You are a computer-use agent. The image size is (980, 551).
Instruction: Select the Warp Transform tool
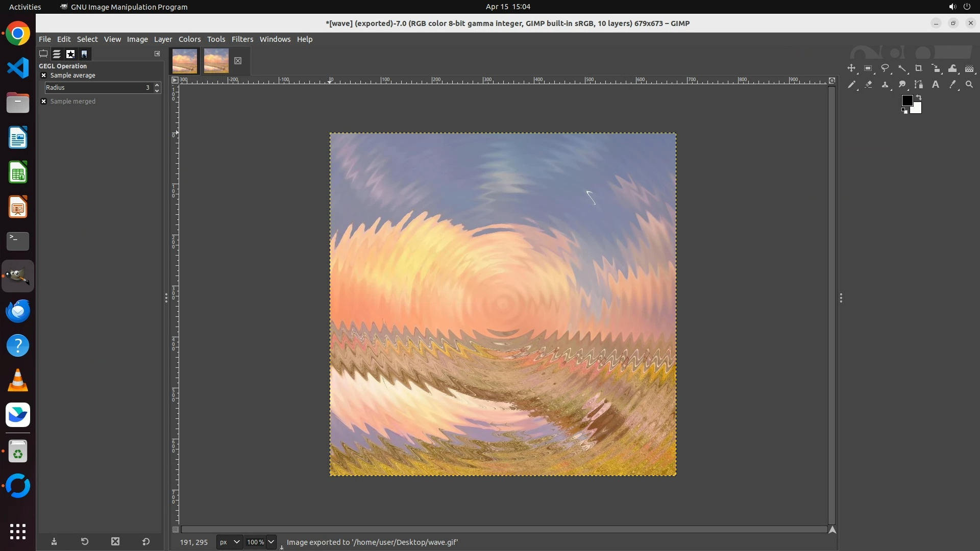(x=952, y=68)
